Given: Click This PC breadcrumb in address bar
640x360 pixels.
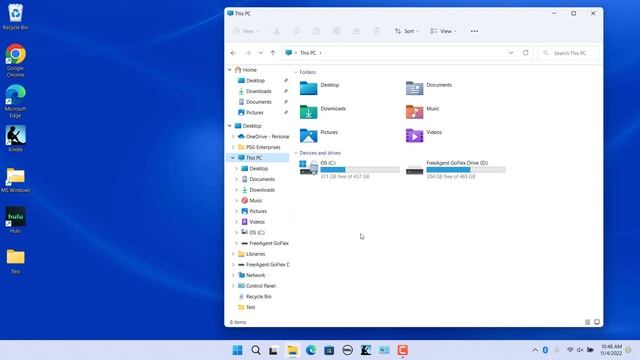Looking at the screenshot, I should [308, 53].
